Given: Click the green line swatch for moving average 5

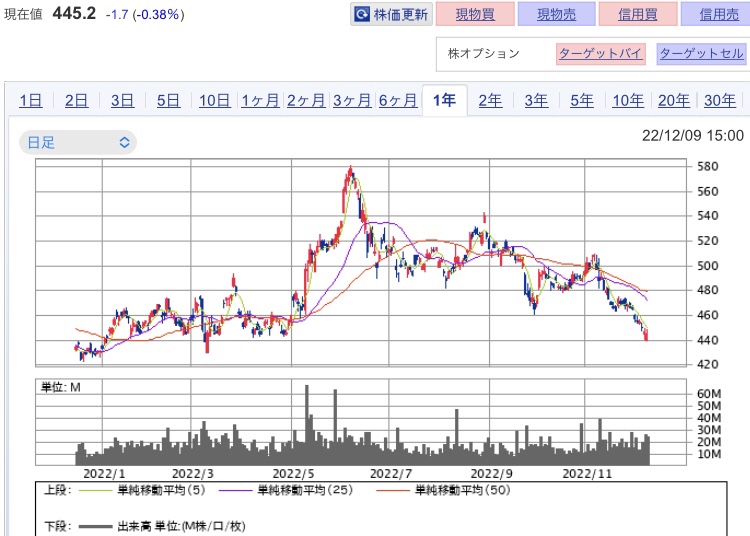Looking at the screenshot, I should (x=96, y=491).
